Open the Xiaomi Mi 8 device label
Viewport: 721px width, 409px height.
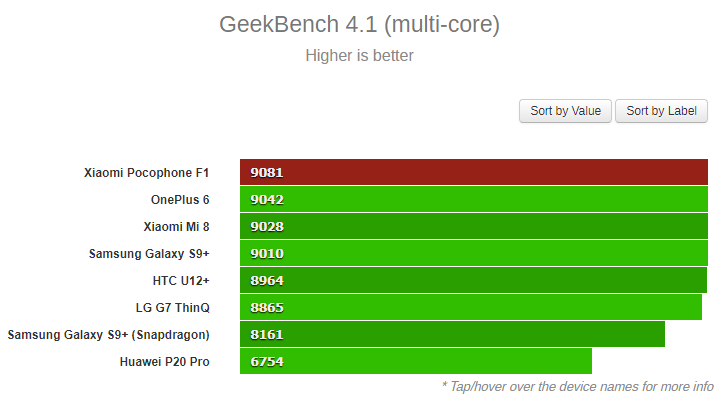[x=176, y=227]
